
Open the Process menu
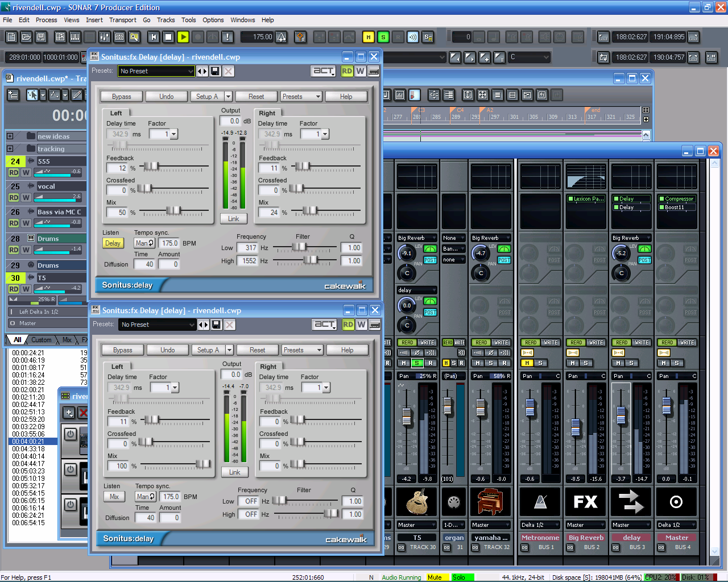(x=46, y=20)
